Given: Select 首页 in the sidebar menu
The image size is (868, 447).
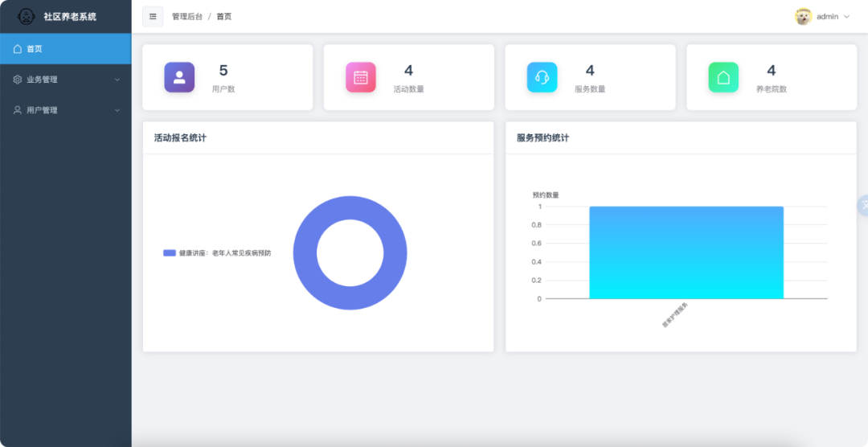Looking at the screenshot, I should [x=65, y=49].
